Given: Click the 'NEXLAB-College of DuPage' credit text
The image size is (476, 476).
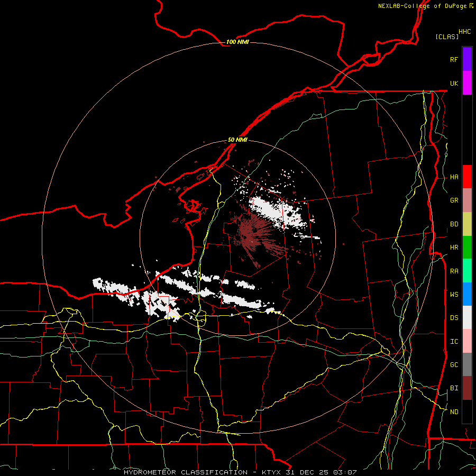Looking at the screenshot, I should coord(422,6).
